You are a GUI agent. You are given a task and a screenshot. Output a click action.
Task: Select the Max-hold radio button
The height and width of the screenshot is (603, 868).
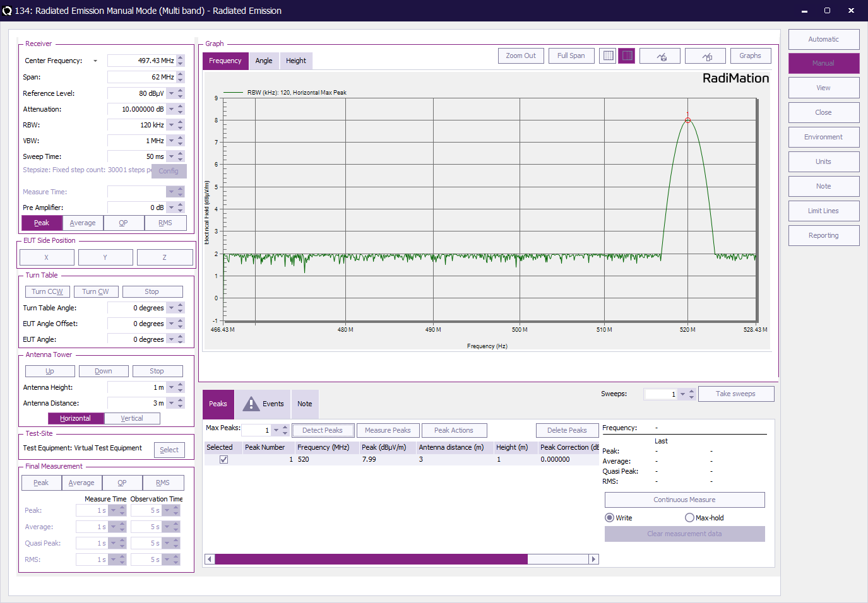689,518
